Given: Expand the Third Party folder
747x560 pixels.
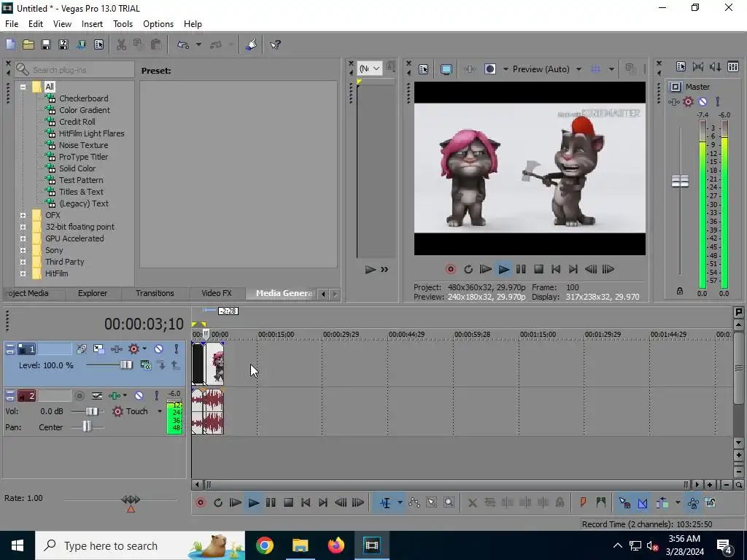Looking at the screenshot, I should [x=23, y=262].
